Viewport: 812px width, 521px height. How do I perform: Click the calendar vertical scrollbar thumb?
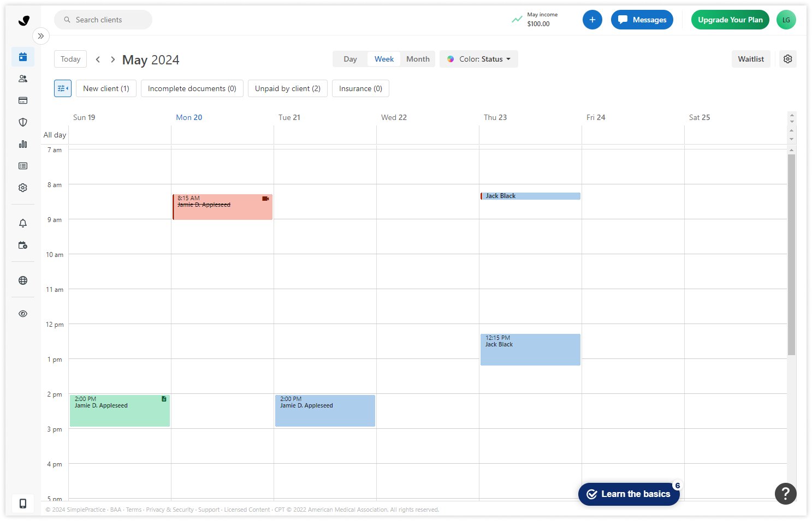point(791,254)
